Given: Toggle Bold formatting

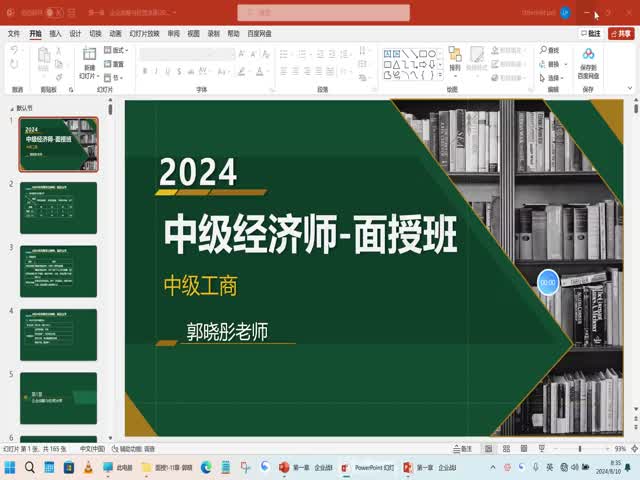Looking at the screenshot, I should 145,71.
